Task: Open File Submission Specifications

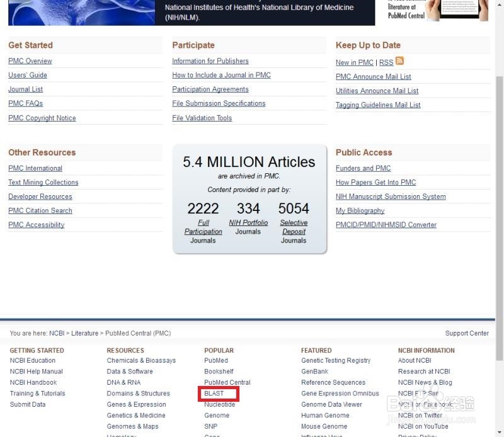Action: (x=219, y=103)
